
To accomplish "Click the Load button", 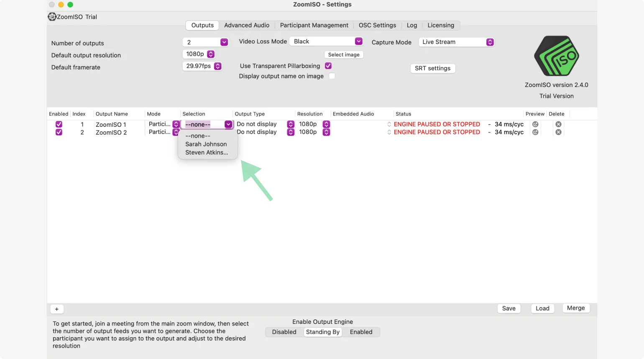I will [543, 308].
